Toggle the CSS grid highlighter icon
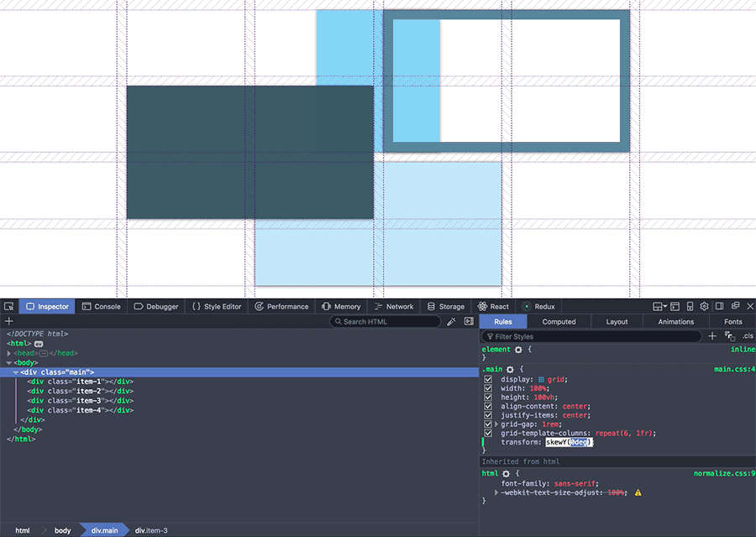This screenshot has height=537, width=756. tap(541, 380)
